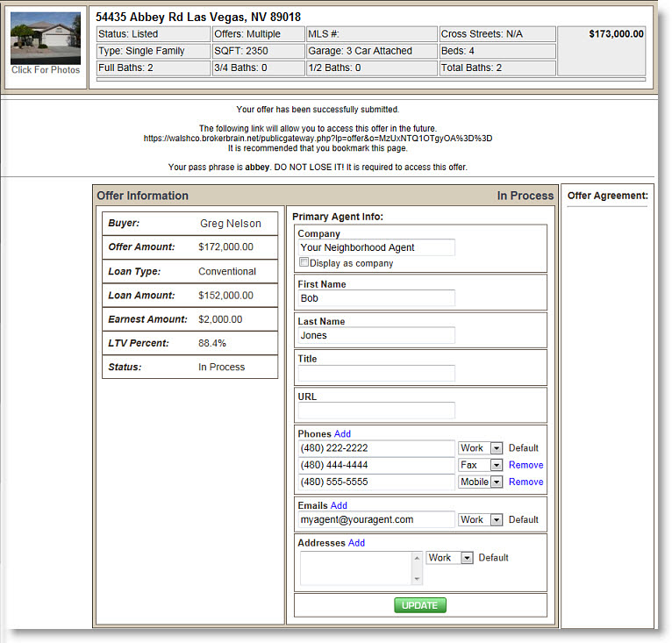Add a new email via Emails Add link
Screen dimensions: 672x643
click(x=339, y=505)
